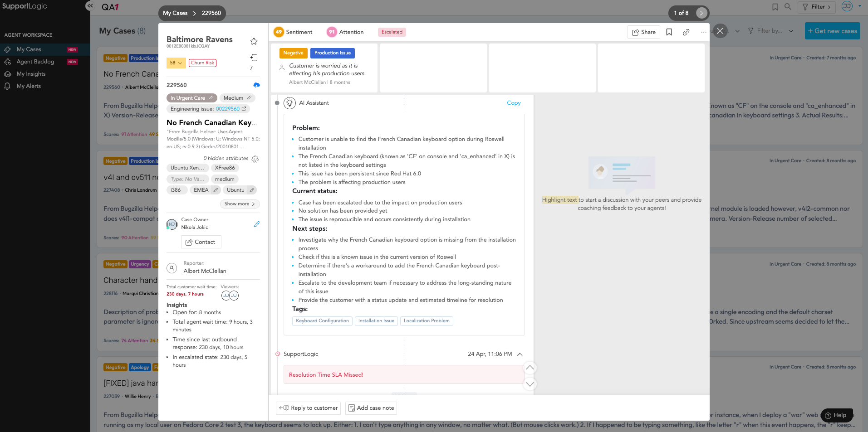Open My Alerts in sidebar
This screenshot has height=432, width=868.
pyautogui.click(x=29, y=86)
